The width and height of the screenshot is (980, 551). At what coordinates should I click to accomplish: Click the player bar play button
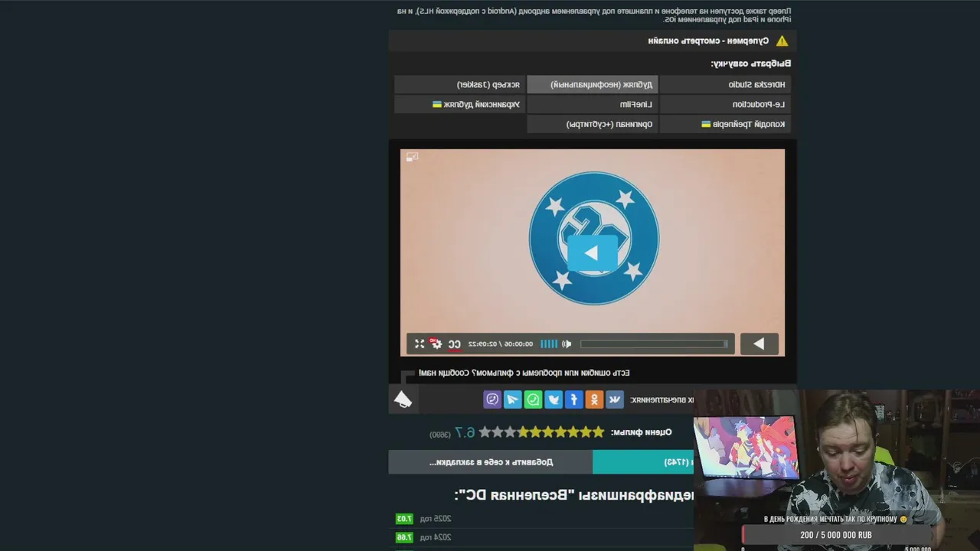click(759, 344)
